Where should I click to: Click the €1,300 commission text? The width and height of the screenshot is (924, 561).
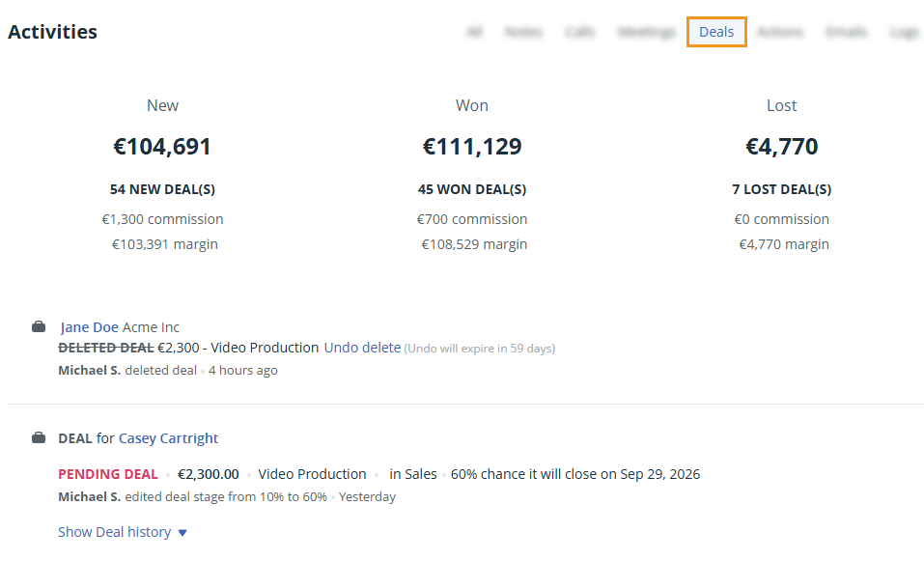point(162,219)
